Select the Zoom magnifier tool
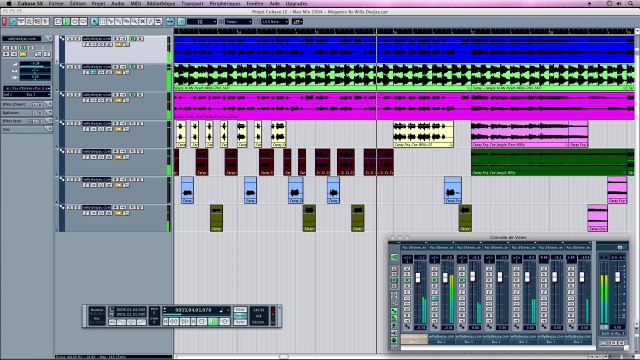 point(134,21)
